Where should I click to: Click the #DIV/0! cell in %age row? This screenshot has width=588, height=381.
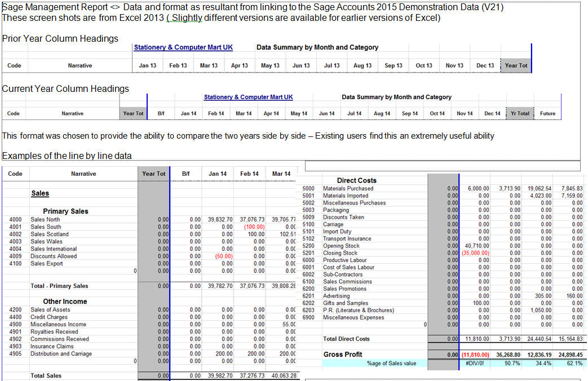474,363
